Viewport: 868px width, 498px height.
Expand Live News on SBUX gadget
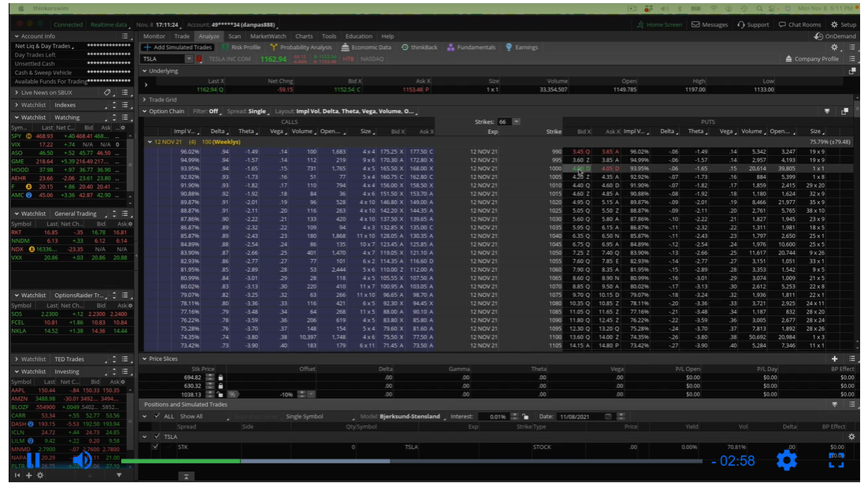[17, 92]
